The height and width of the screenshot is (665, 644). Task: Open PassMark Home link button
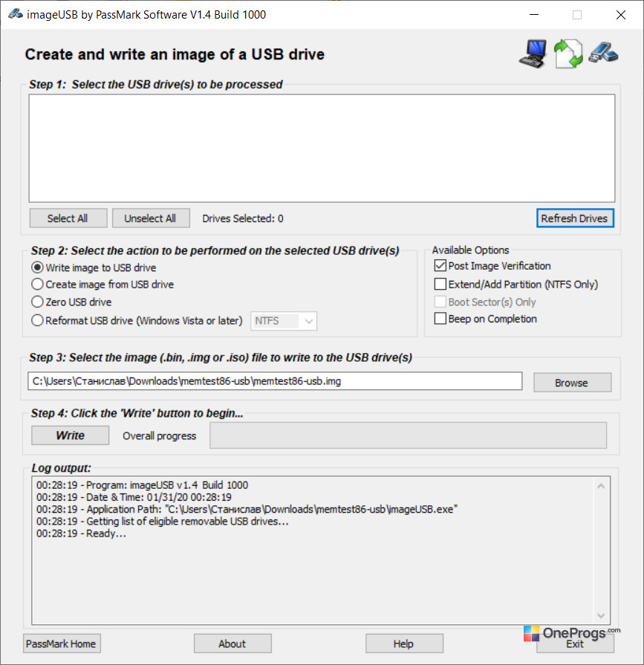pyautogui.click(x=62, y=643)
